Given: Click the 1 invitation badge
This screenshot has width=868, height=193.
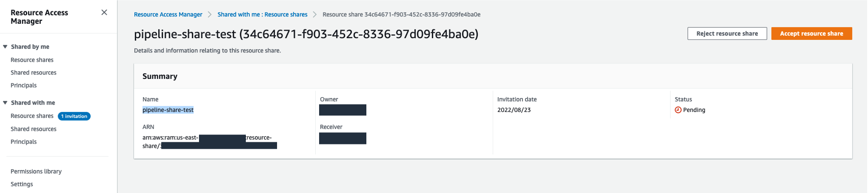Looking at the screenshot, I should (x=74, y=116).
